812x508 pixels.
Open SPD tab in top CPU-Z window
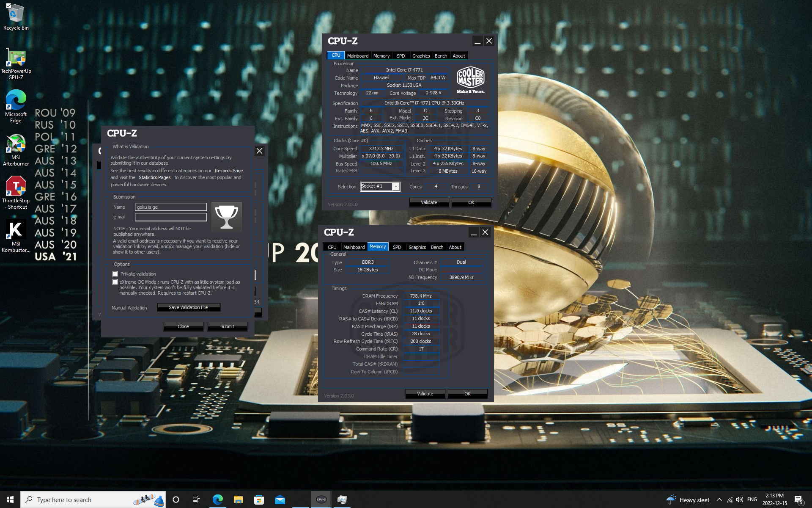point(401,56)
